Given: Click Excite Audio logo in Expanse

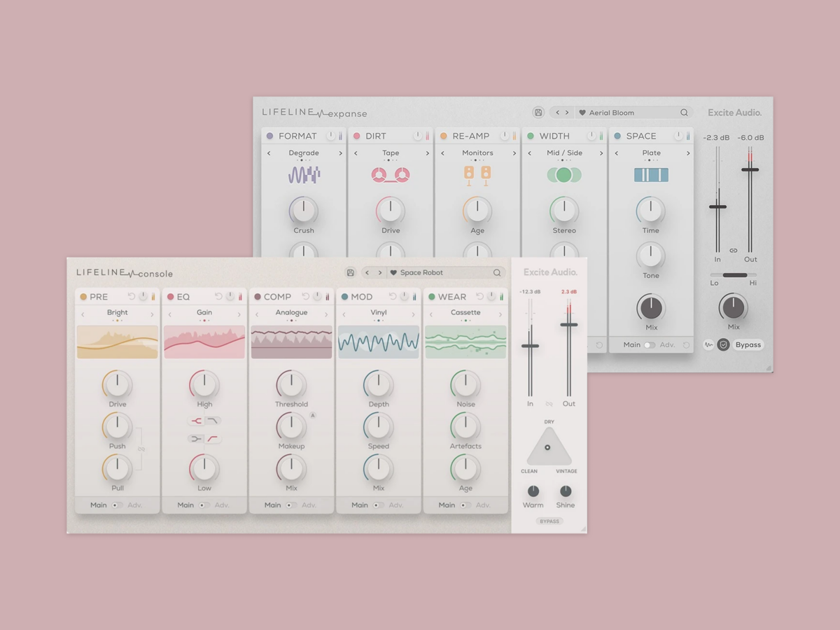Looking at the screenshot, I should [734, 113].
